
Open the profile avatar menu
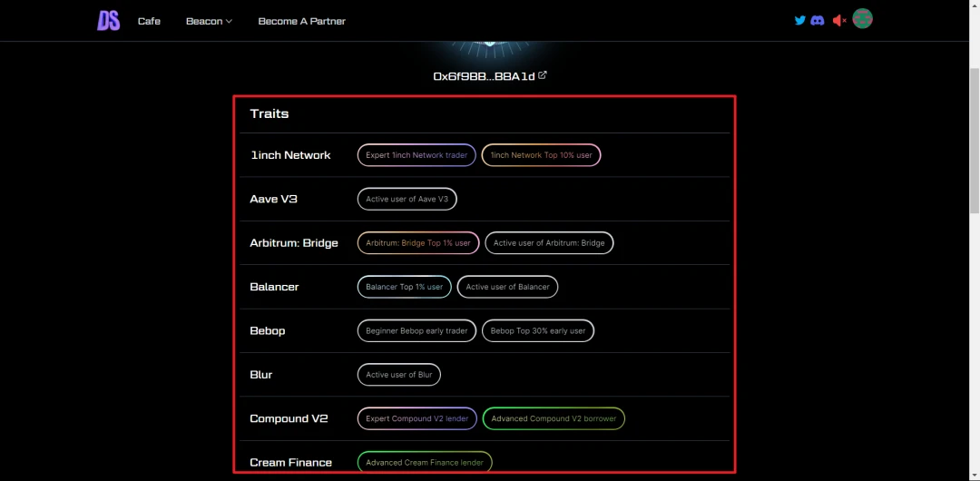click(x=863, y=19)
